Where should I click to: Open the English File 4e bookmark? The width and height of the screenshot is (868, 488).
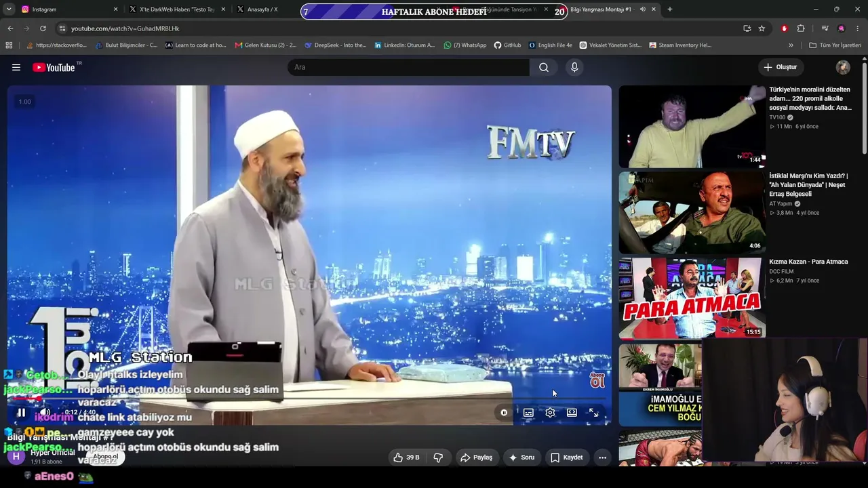(551, 45)
